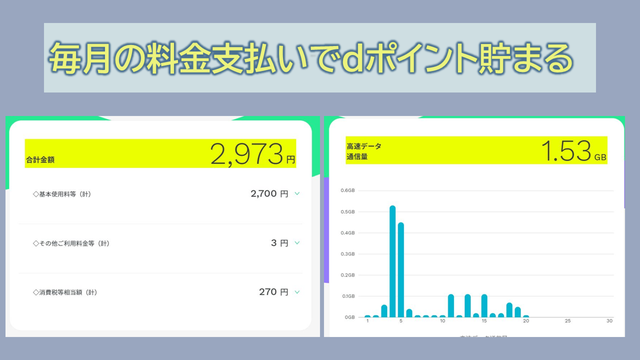Click day 10 on the chart axis
640x360 pixels.
tap(442, 321)
